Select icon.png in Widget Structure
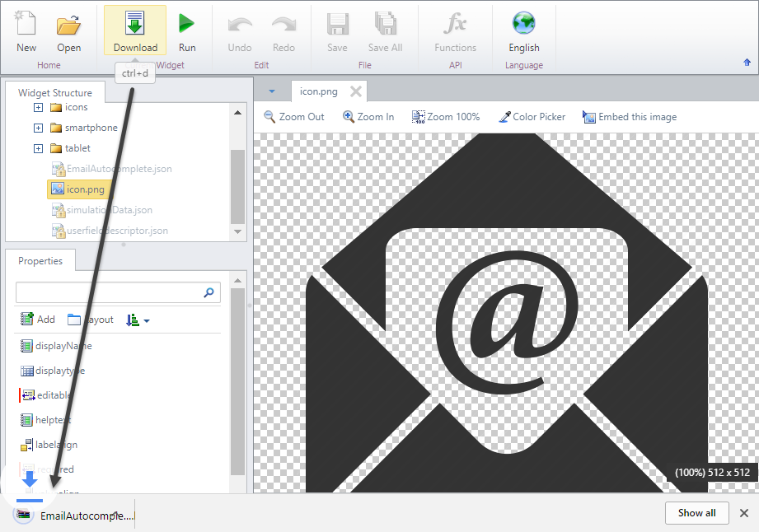 click(x=78, y=189)
